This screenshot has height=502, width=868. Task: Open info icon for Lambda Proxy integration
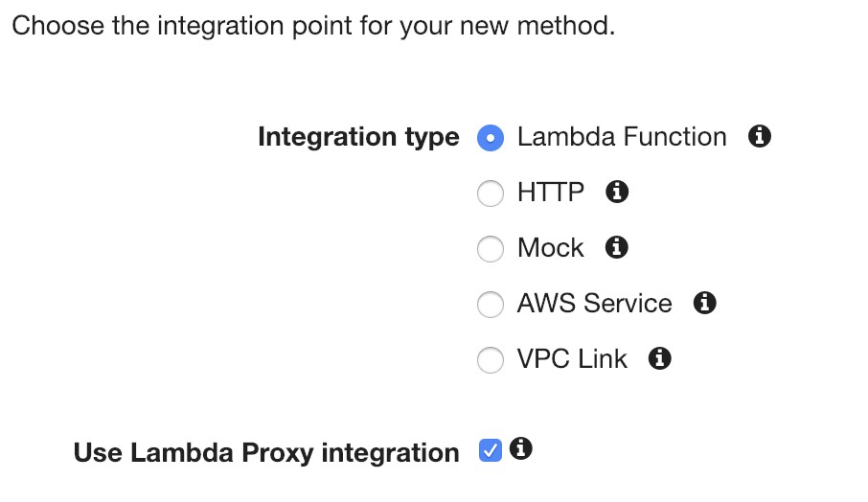point(520,448)
